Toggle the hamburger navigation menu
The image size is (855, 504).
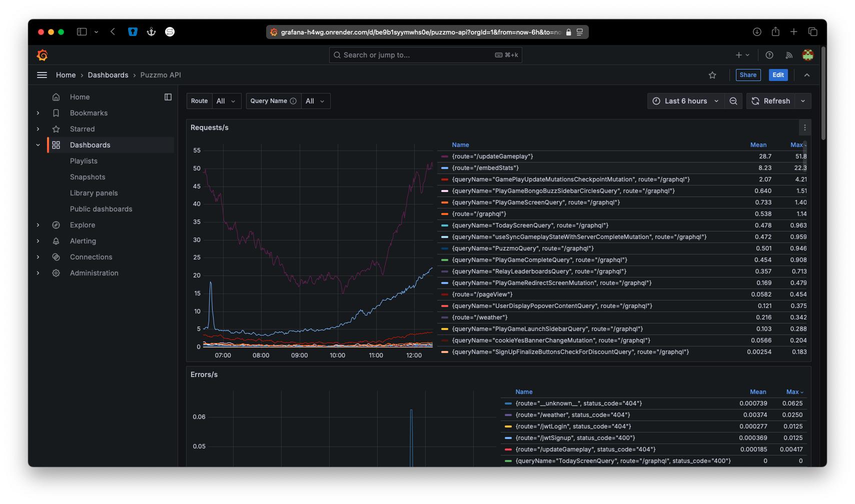tap(42, 75)
